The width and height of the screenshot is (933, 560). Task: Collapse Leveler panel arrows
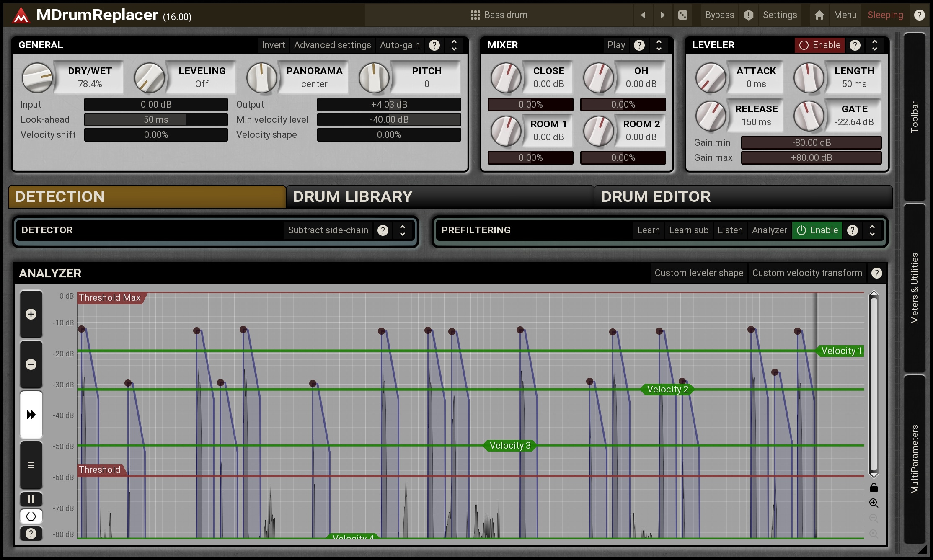click(875, 45)
